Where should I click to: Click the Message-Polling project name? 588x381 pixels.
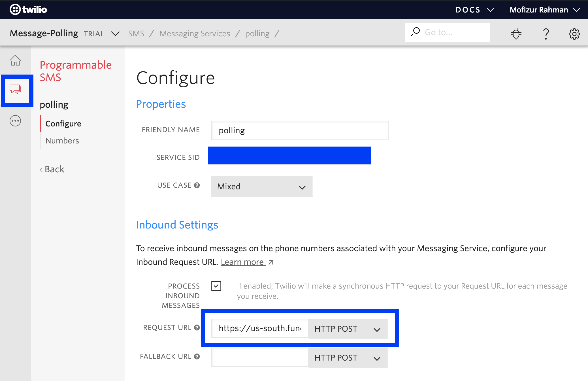pyautogui.click(x=44, y=33)
